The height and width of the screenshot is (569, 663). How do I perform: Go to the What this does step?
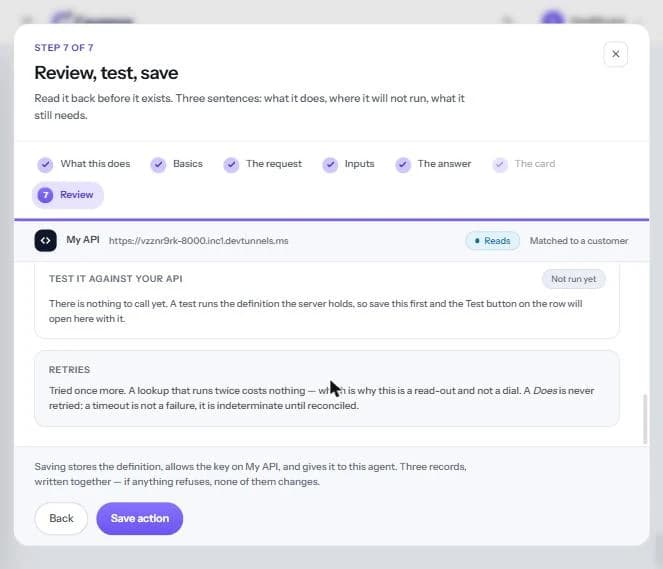coord(84,164)
